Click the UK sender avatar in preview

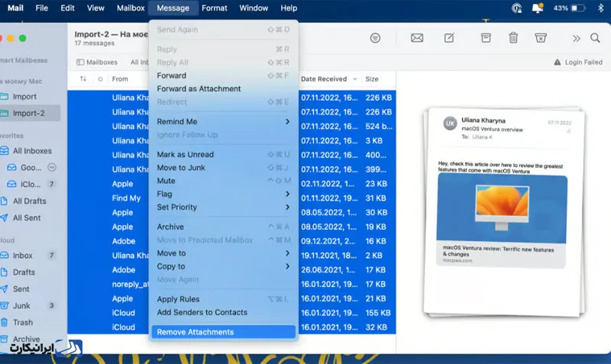point(450,124)
